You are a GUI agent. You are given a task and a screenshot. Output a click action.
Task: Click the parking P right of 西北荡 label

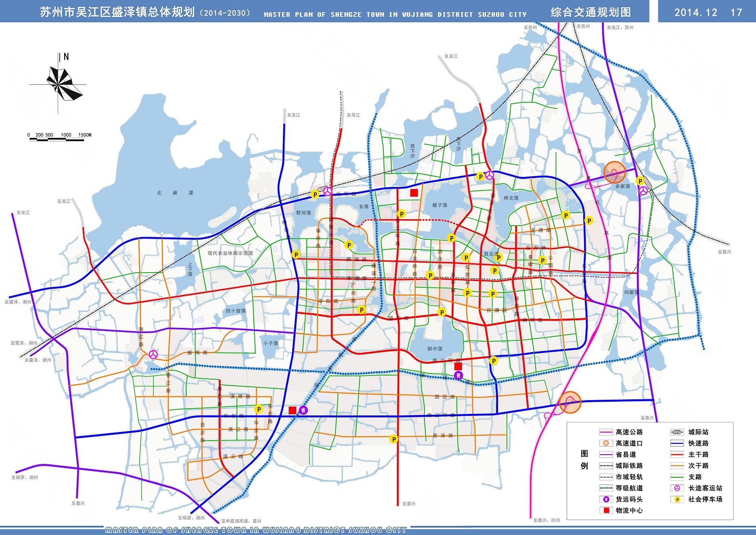point(499,258)
